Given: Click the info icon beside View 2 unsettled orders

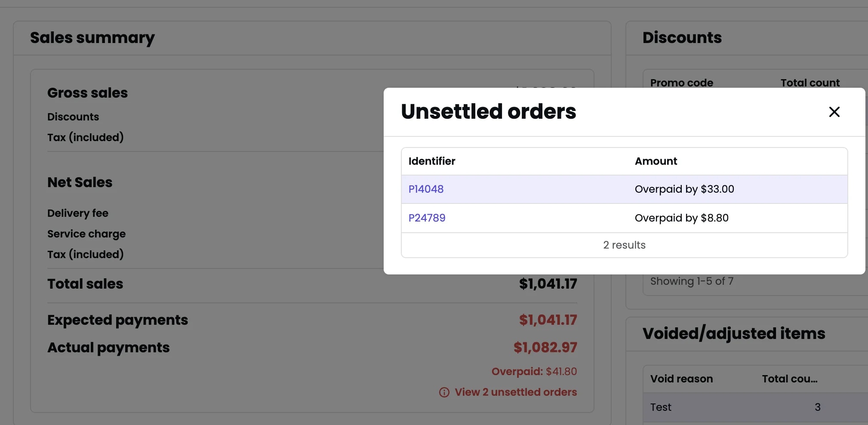Looking at the screenshot, I should click(443, 392).
